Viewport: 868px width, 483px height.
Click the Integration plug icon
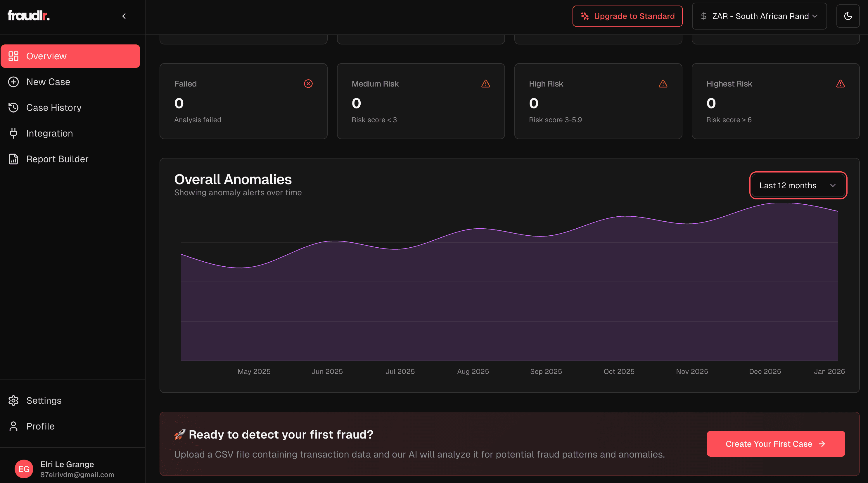(x=13, y=133)
